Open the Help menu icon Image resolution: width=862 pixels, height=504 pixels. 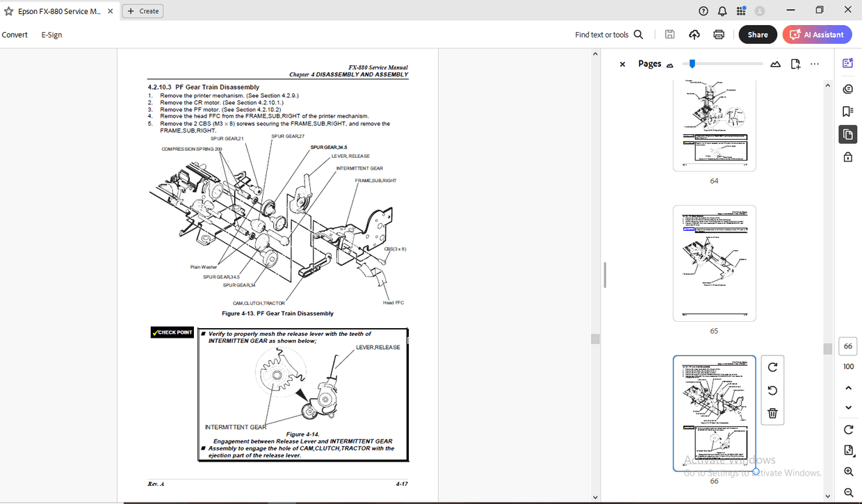pos(704,11)
